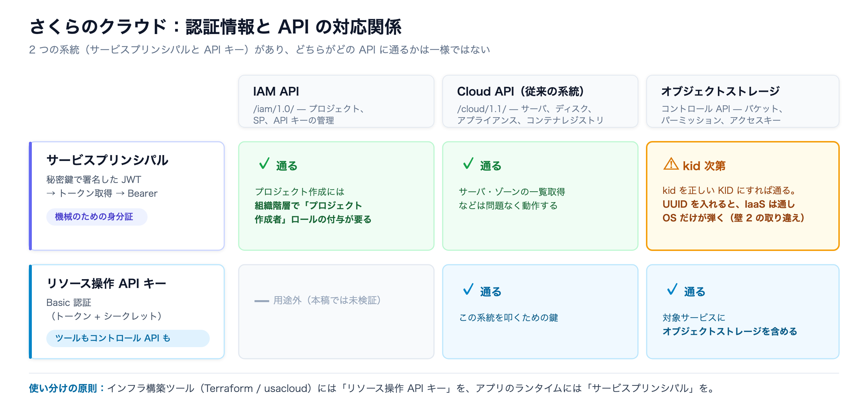Select the 'IAM API' column header card
The width and height of the screenshot is (868, 405).
point(336,101)
